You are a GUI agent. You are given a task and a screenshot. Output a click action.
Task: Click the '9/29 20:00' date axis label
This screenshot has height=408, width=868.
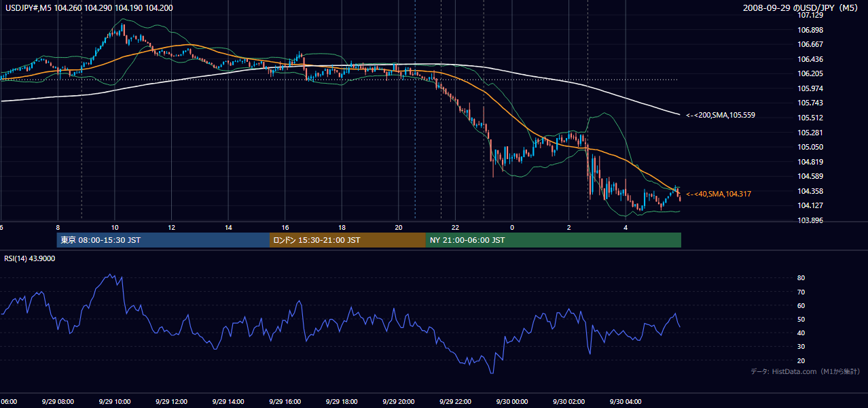pyautogui.click(x=398, y=402)
